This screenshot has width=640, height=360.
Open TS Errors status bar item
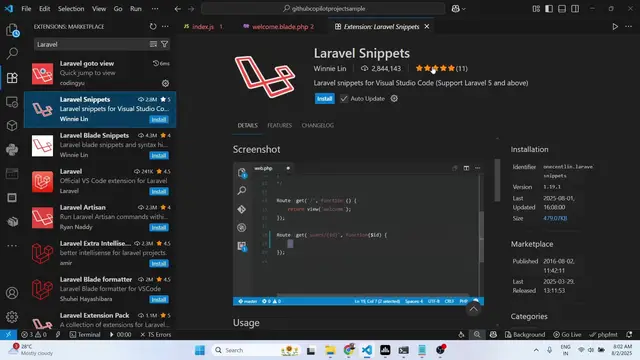click(x=156, y=334)
